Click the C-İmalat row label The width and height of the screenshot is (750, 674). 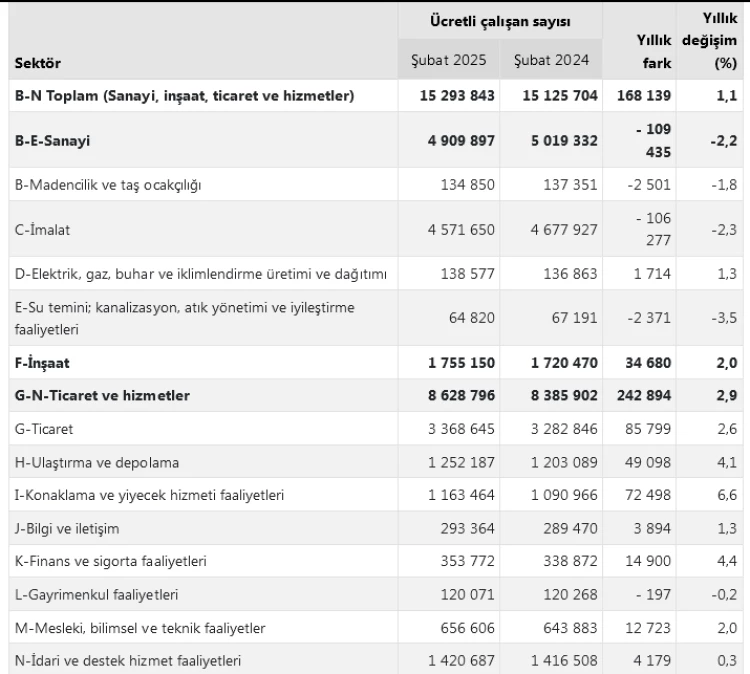43,230
